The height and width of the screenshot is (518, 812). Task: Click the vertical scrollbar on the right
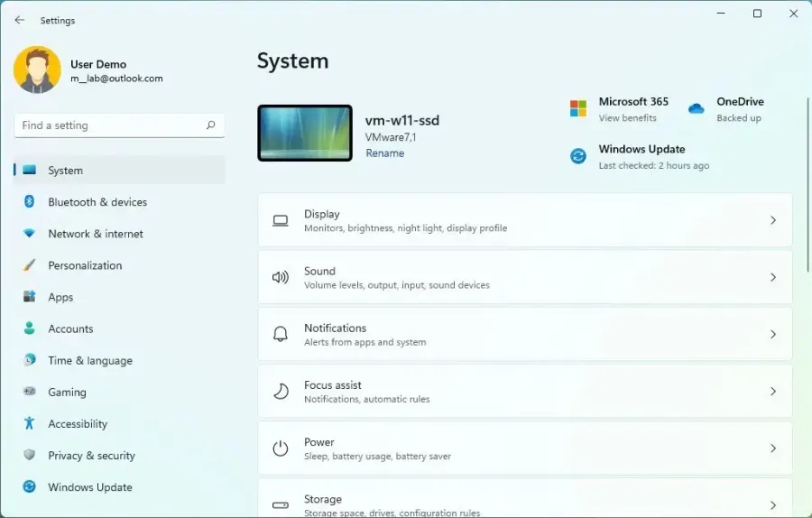click(x=807, y=184)
